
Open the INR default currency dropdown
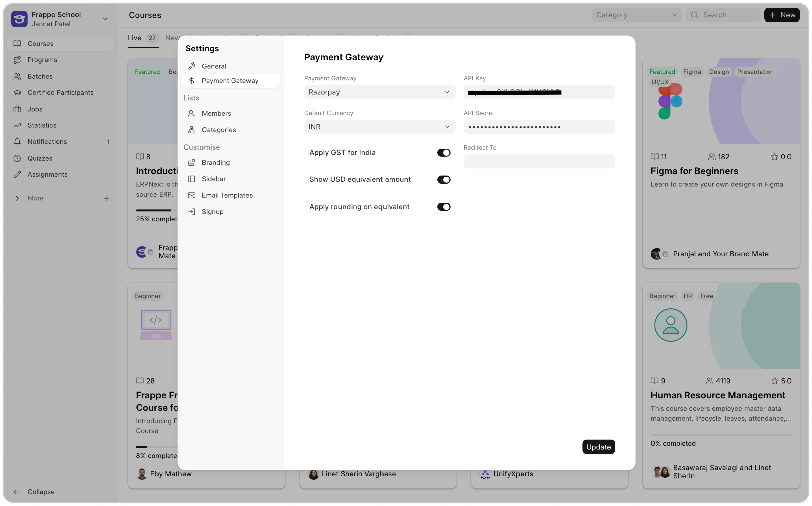[379, 127]
